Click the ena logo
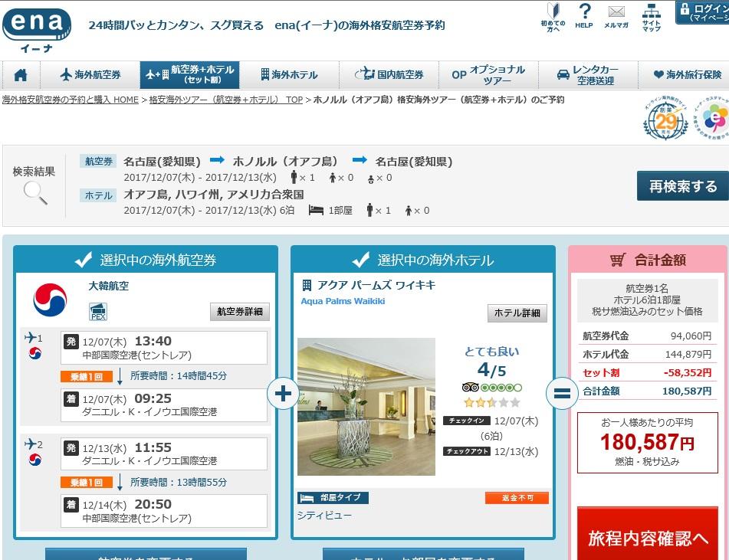The width and height of the screenshot is (729, 560). click(x=37, y=28)
